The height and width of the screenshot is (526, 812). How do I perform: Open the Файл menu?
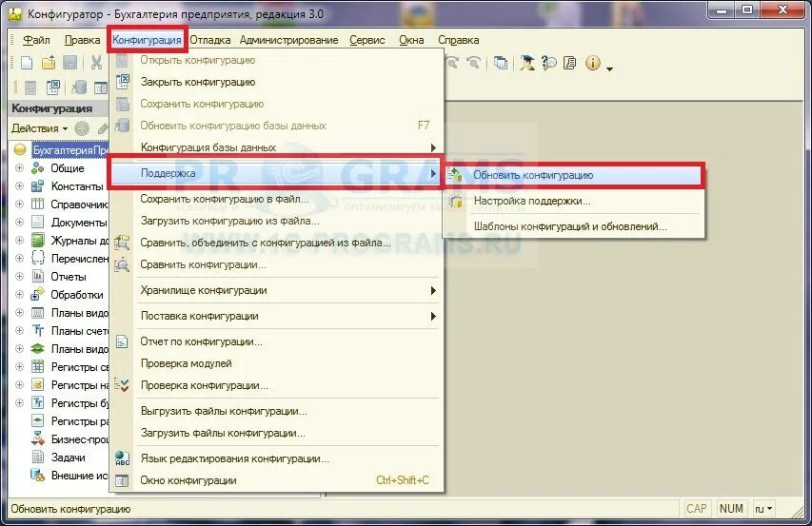36,40
